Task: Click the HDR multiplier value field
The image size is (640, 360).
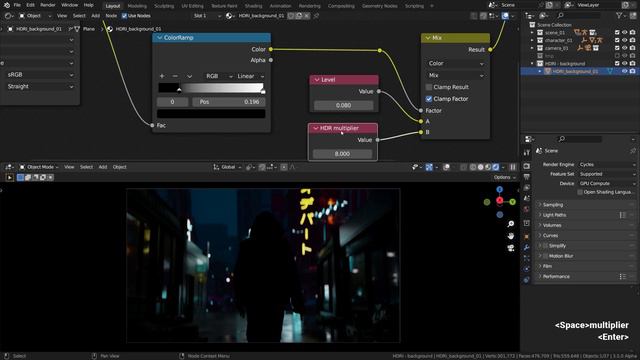Action: click(342, 153)
